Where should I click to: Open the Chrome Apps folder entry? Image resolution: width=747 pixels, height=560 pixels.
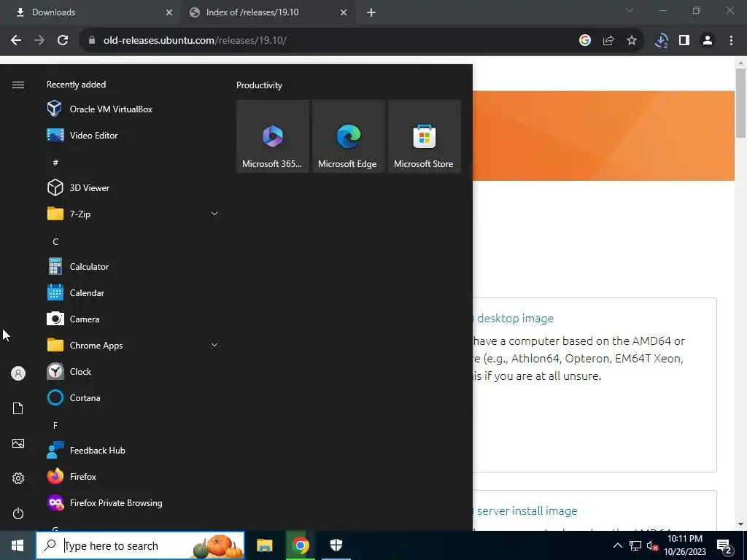click(133, 345)
